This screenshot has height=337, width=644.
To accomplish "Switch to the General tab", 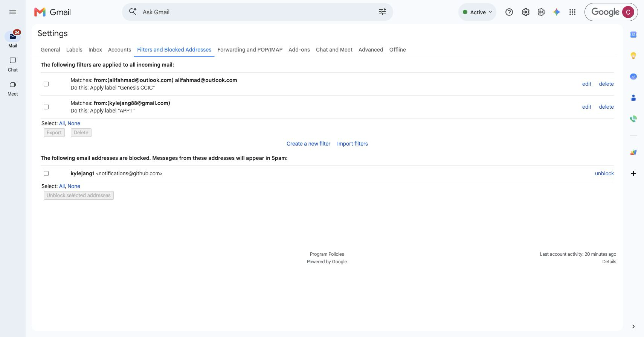I will pos(50,50).
